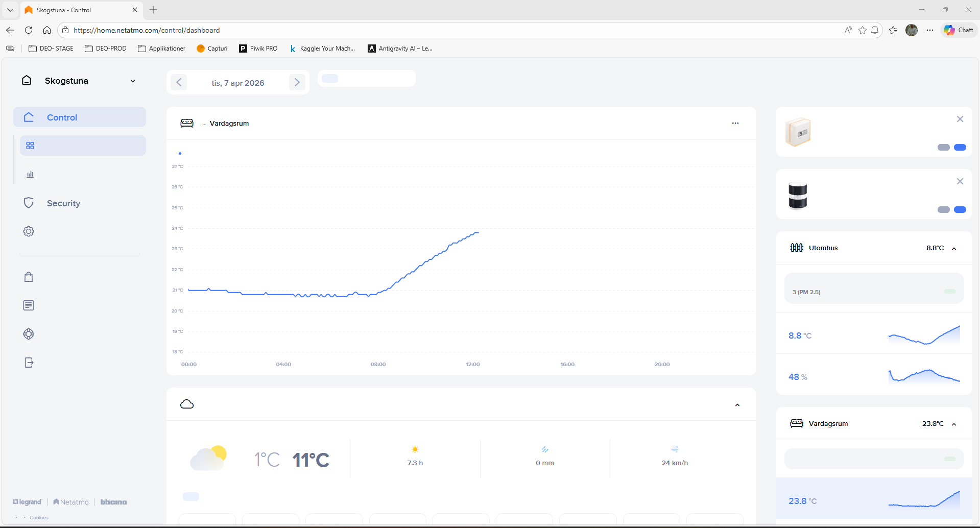The image size is (980, 528).
Task: Open the three-dots menu on Vardagsrum chart
Action: point(735,123)
